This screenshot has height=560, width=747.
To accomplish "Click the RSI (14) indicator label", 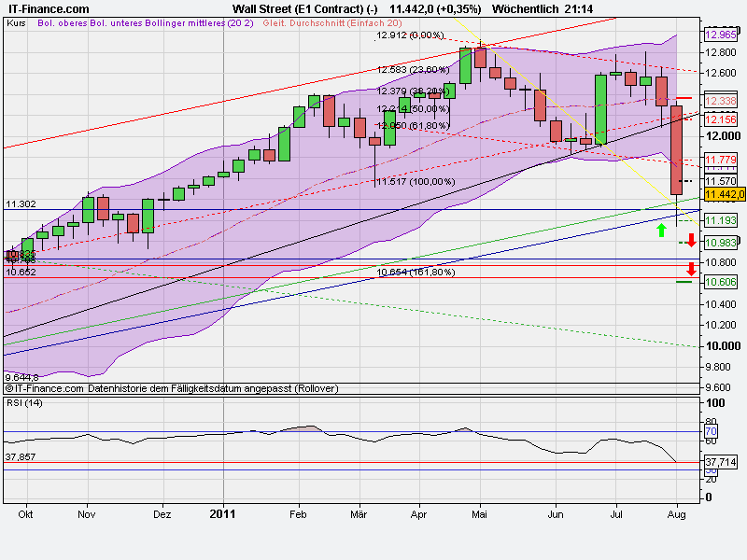I will pyautogui.click(x=24, y=403).
